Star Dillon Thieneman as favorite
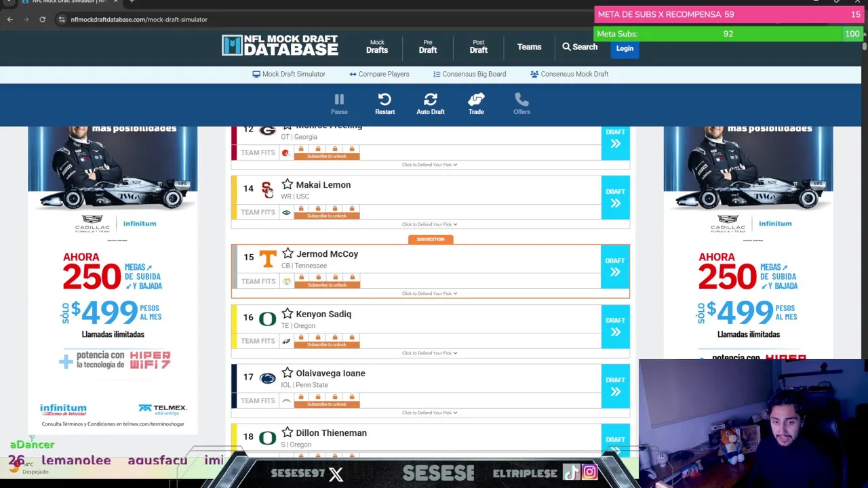Viewport: 868px width, 488px height. tap(288, 432)
